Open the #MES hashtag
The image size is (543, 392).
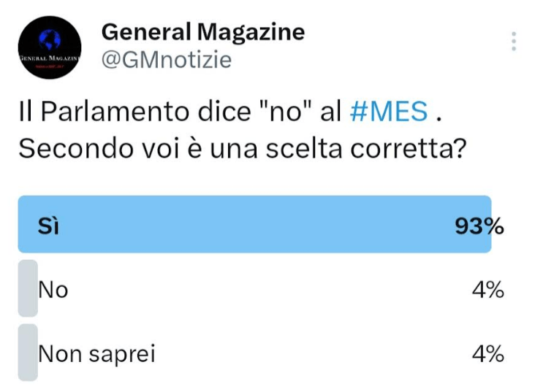(x=390, y=112)
